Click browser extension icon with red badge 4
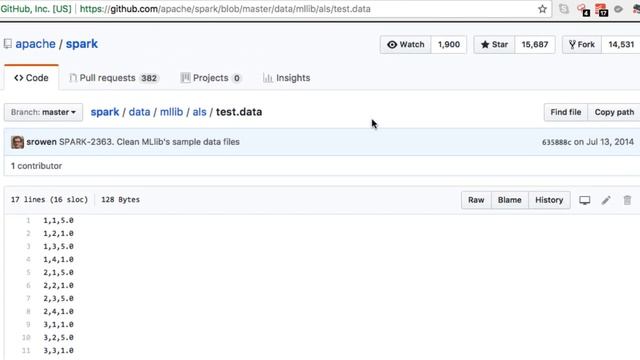This screenshot has width=640, height=360. coord(583,10)
